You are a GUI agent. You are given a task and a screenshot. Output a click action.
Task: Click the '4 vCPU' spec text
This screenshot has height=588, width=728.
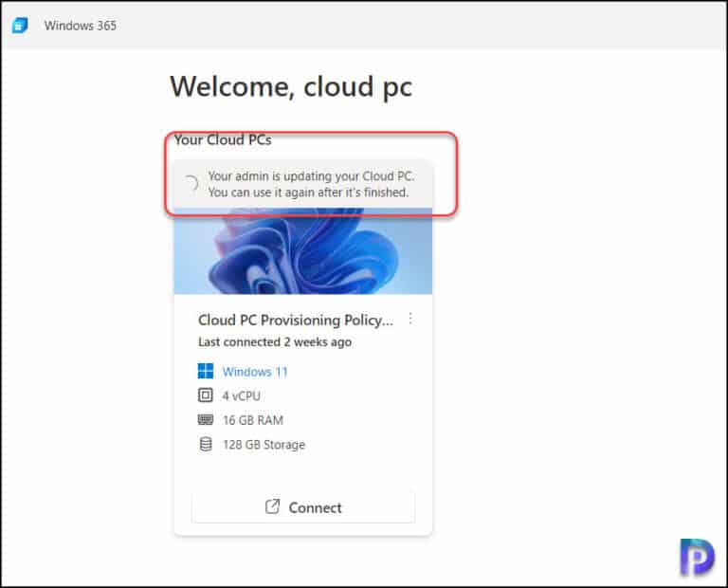tap(241, 395)
